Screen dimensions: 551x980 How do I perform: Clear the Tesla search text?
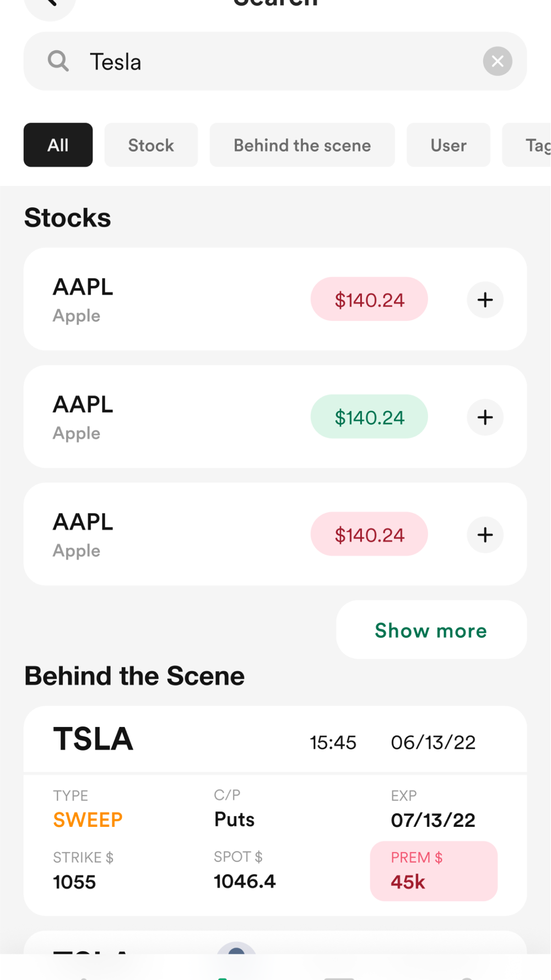497,61
